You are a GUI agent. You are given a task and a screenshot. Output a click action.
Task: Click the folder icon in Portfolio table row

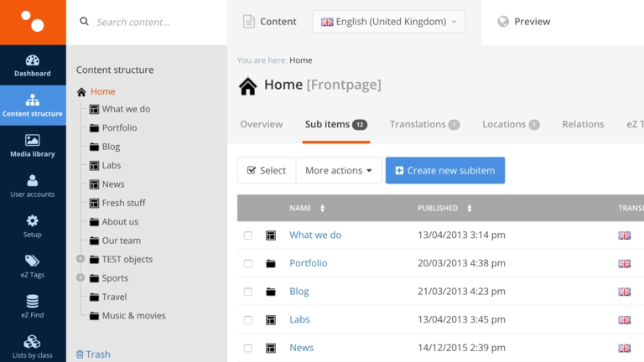point(271,263)
